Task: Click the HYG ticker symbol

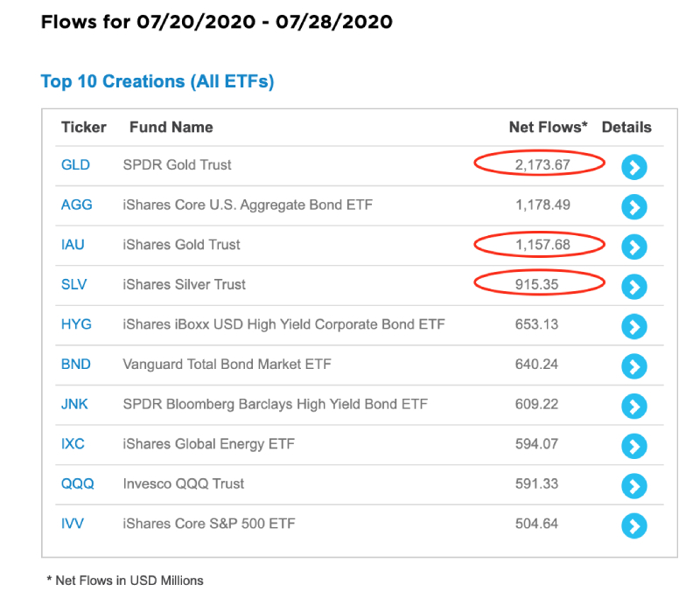Action: pos(76,324)
